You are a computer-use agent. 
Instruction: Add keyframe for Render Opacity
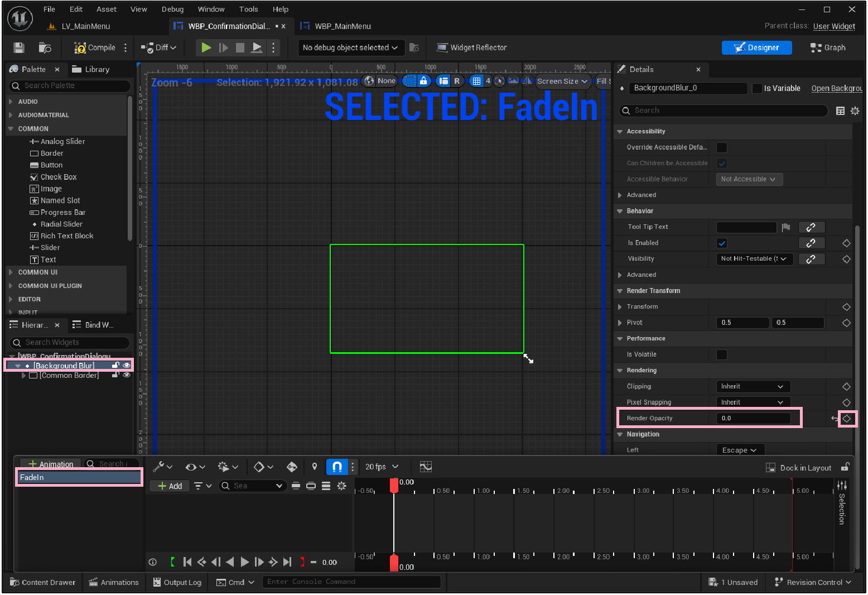(846, 419)
